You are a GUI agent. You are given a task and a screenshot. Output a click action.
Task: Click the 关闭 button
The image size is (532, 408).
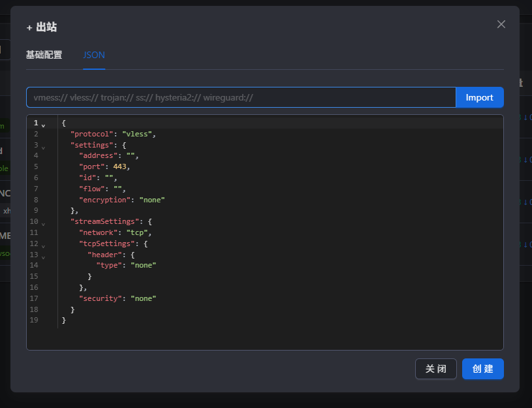click(x=436, y=369)
